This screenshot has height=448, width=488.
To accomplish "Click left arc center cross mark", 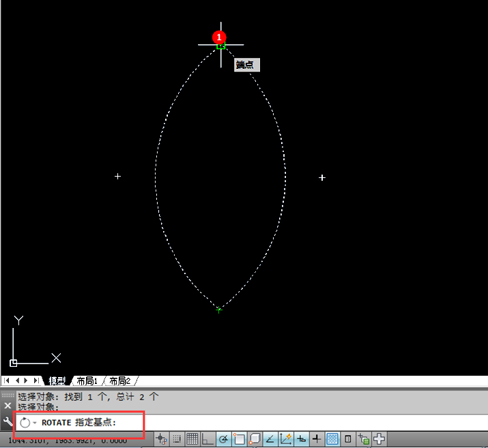I will pos(117,177).
